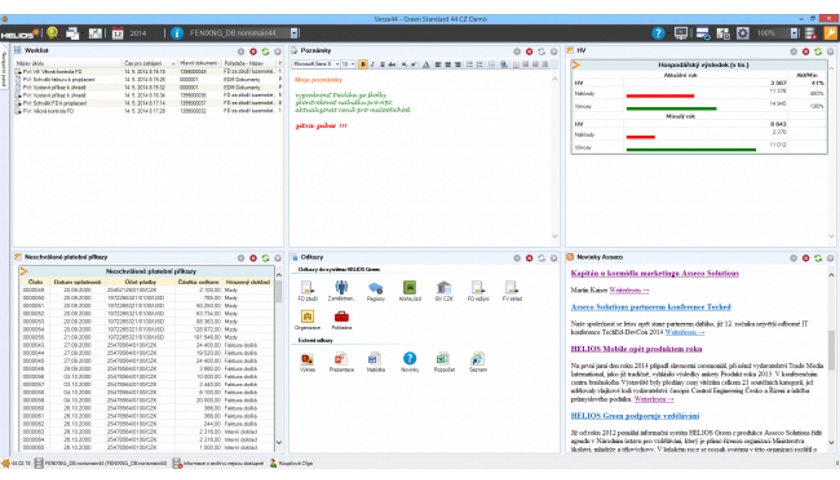
Task: Open the Novinky question mark shortcut
Action: (x=410, y=362)
